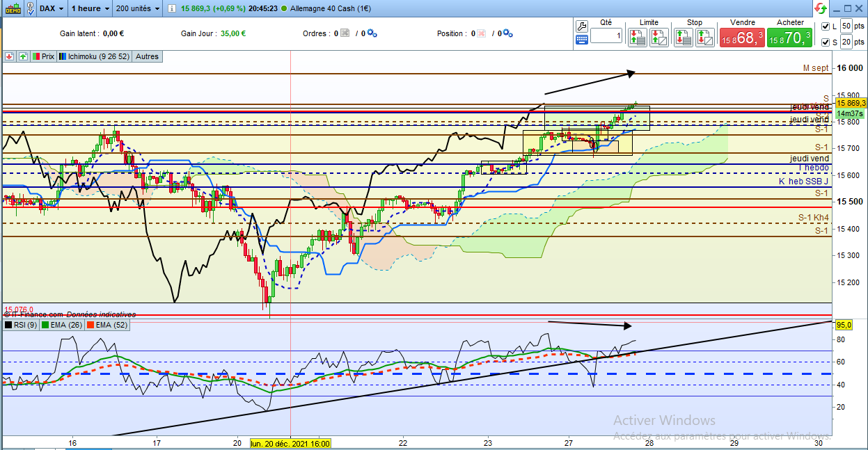
Task: Click the S 20 pts field
Action: click(x=846, y=42)
